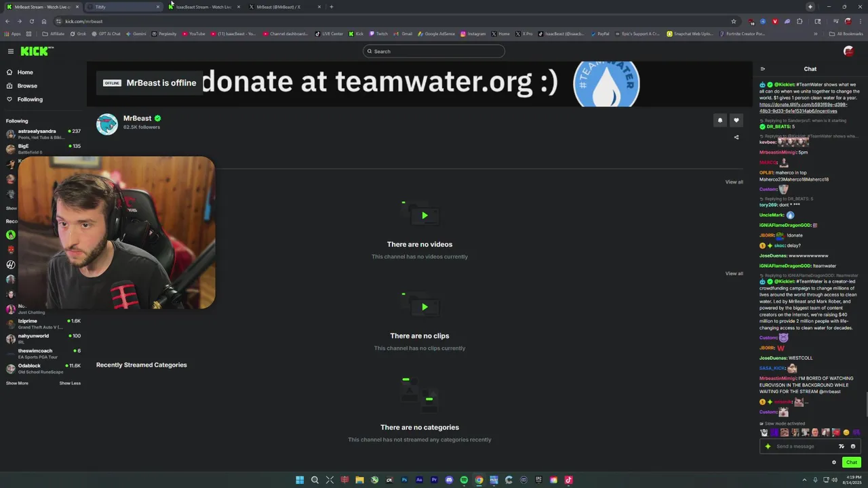This screenshot has height=488, width=868.
Task: Go back in browser history
Action: (x=7, y=21)
